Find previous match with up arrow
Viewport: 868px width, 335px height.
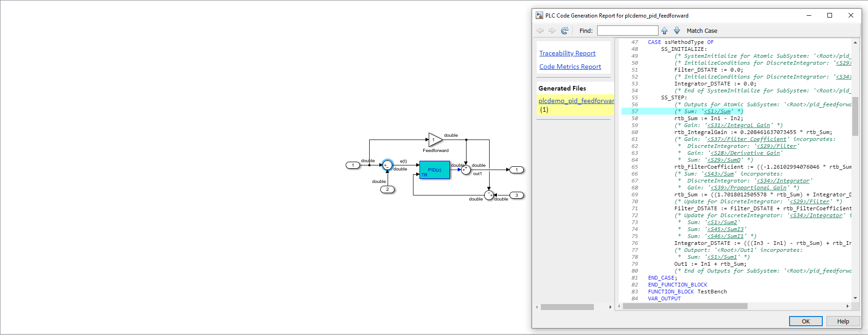point(664,30)
